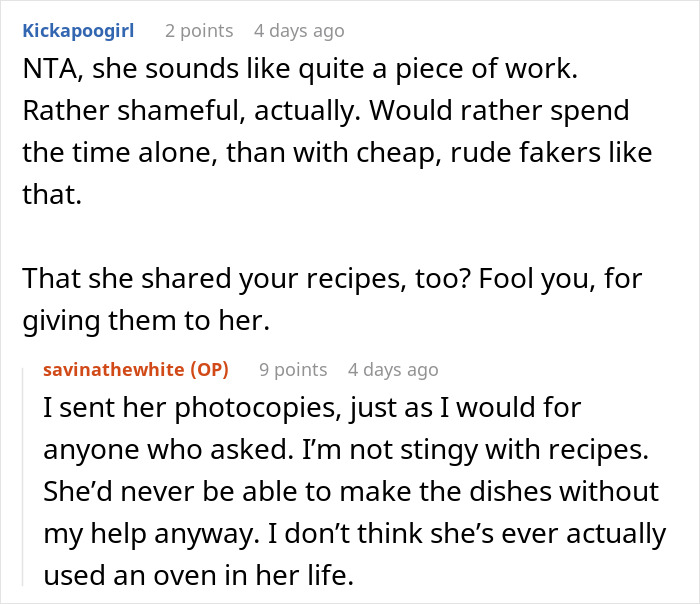Open savinathewhite (OP) profile link
700x604 pixels.
136,369
